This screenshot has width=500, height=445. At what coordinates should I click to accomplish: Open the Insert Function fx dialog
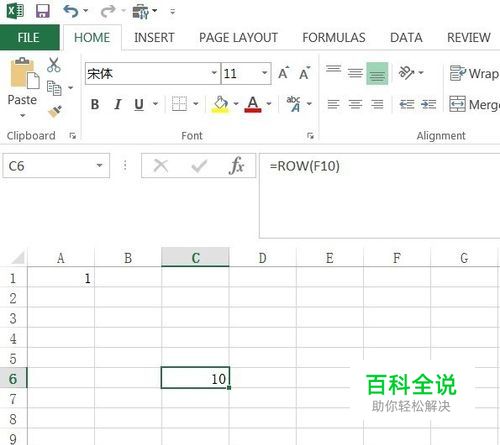(237, 165)
